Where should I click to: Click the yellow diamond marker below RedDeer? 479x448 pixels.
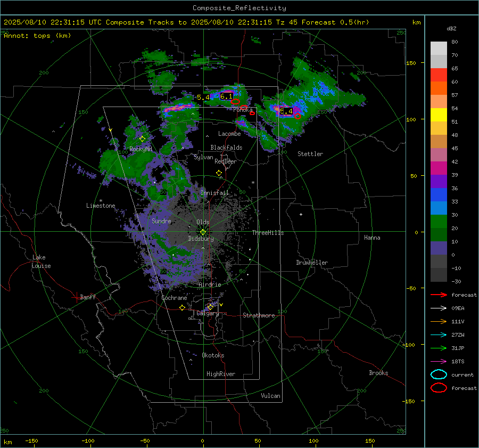tap(219, 173)
